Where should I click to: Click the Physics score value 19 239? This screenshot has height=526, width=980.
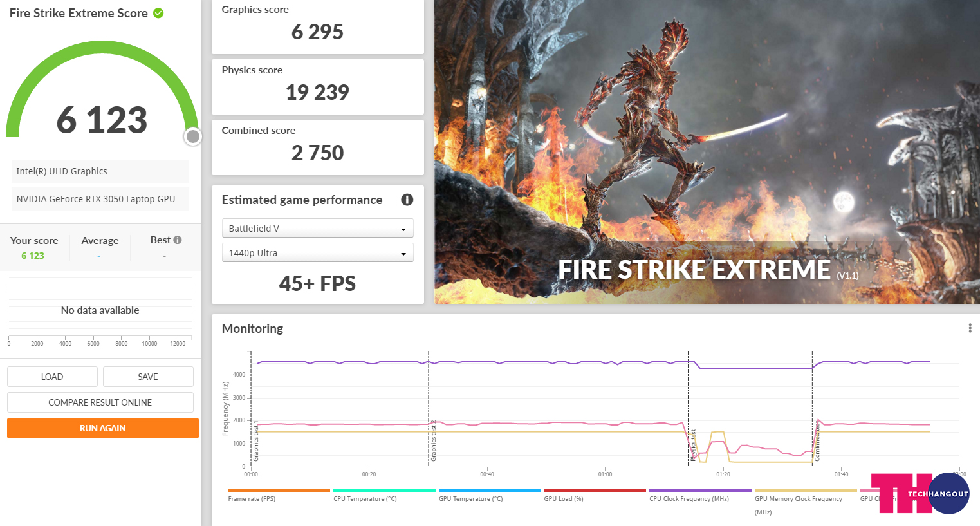317,92
